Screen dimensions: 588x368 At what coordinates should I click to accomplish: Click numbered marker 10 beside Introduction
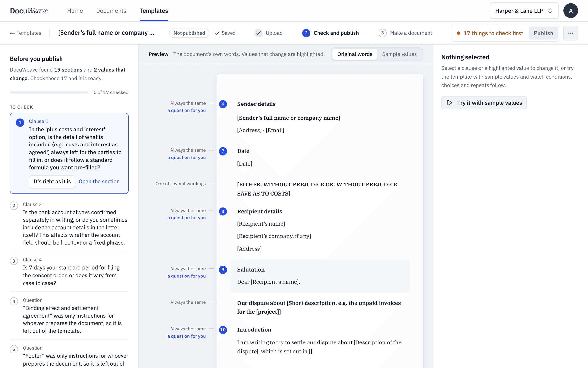pyautogui.click(x=223, y=330)
